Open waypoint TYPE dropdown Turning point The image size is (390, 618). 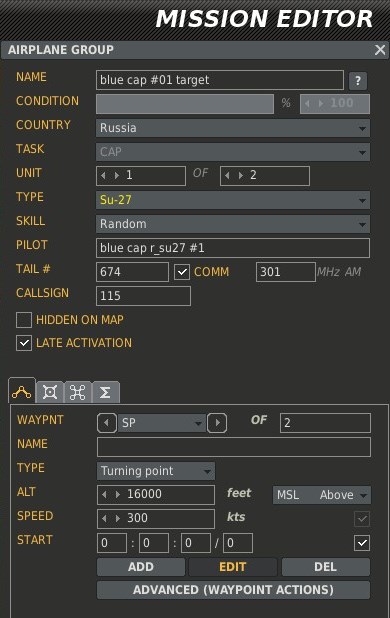(156, 471)
